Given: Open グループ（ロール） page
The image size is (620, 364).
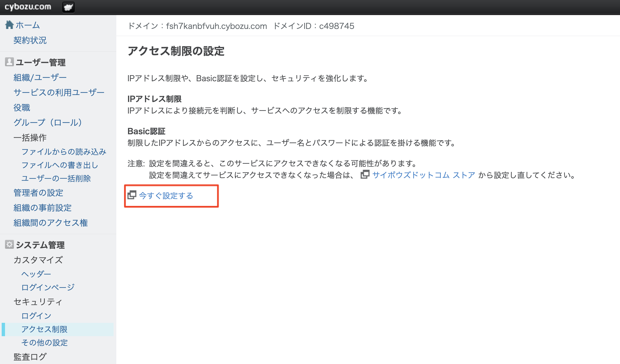Looking at the screenshot, I should coord(48,122).
